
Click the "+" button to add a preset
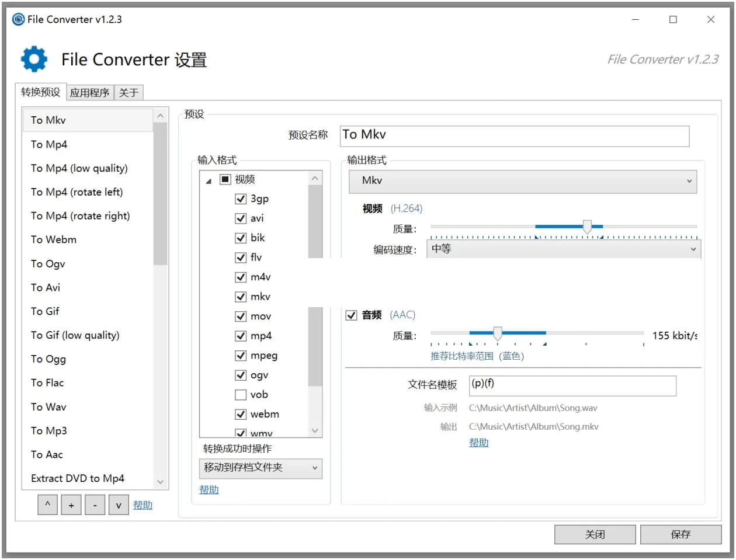tap(71, 505)
